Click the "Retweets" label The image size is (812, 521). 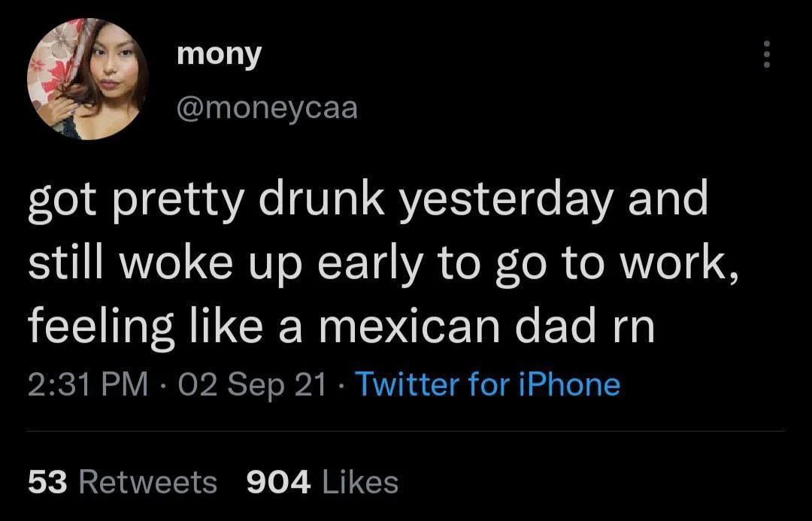tap(147, 481)
